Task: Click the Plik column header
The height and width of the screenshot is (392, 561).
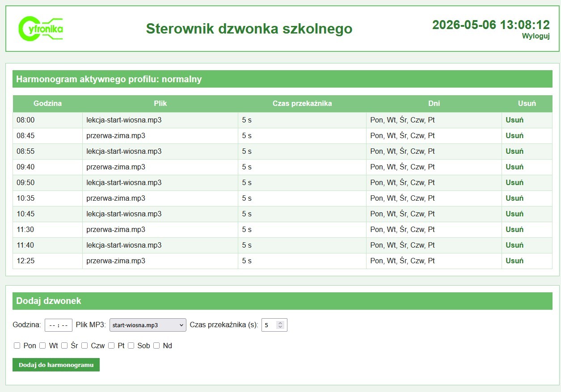Action: (x=160, y=103)
